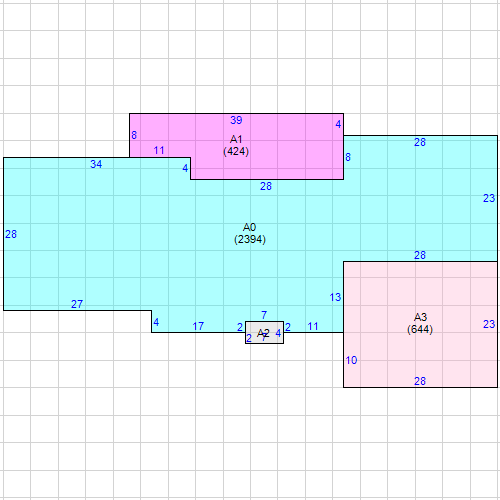Click the 39 dimension on A1's top edge
The height and width of the screenshot is (500, 500).
point(236,120)
